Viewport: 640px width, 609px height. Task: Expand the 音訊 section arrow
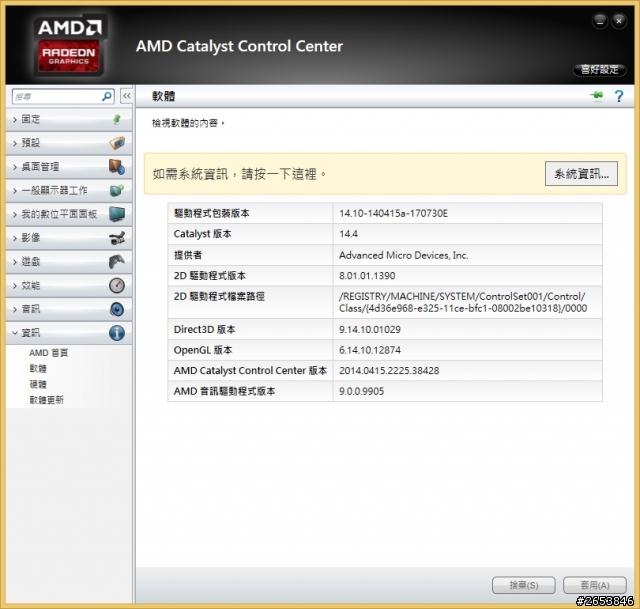15,309
